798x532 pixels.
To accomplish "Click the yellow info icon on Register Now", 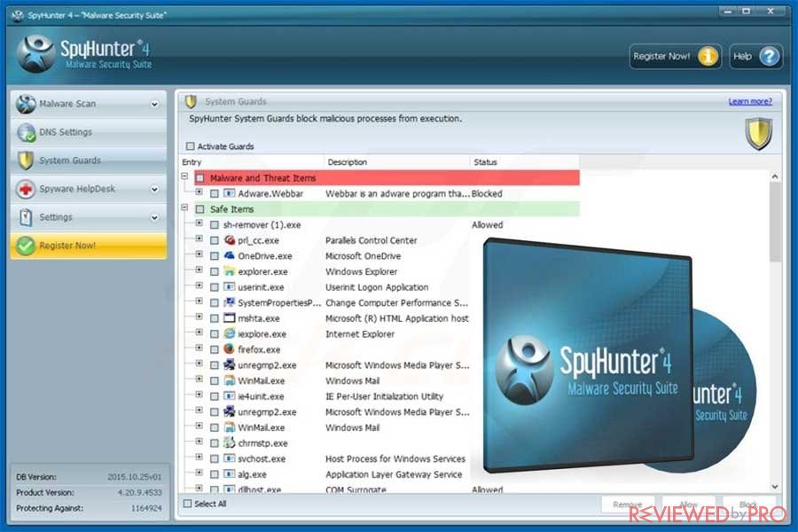I will pyautogui.click(x=707, y=56).
